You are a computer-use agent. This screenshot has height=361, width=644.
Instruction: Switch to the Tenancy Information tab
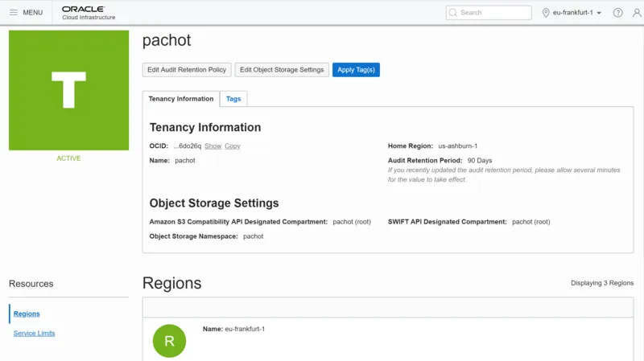(x=181, y=99)
